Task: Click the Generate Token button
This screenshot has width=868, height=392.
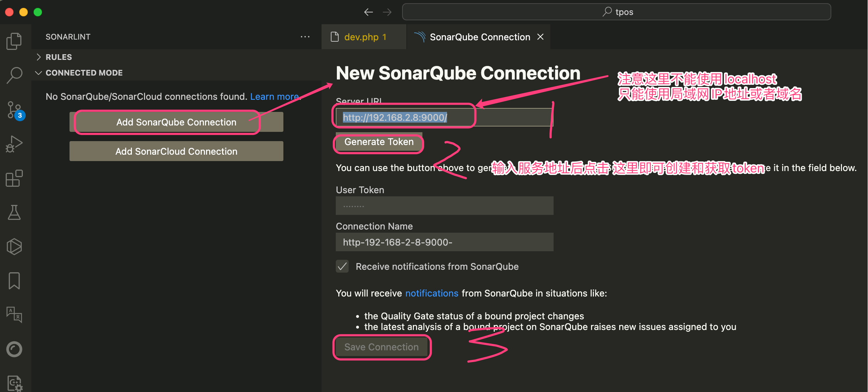Action: pyautogui.click(x=379, y=142)
